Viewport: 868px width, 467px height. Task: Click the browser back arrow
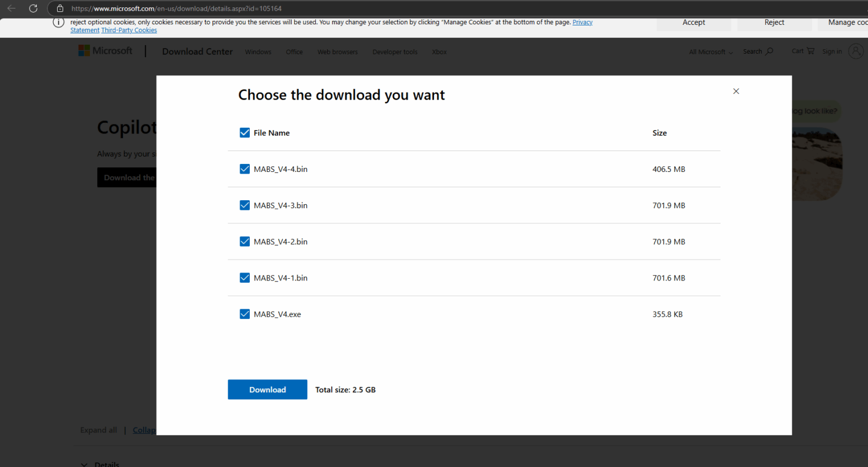pos(12,8)
